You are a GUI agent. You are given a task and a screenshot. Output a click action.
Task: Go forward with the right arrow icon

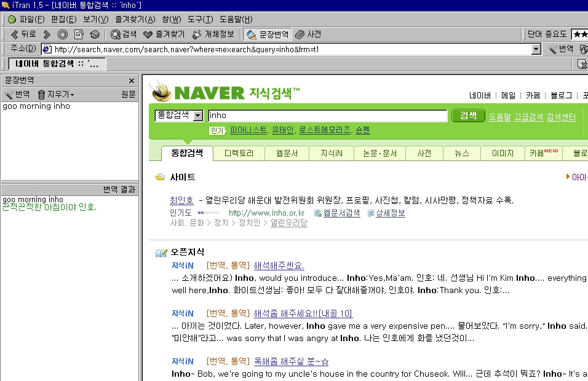pyautogui.click(x=47, y=34)
